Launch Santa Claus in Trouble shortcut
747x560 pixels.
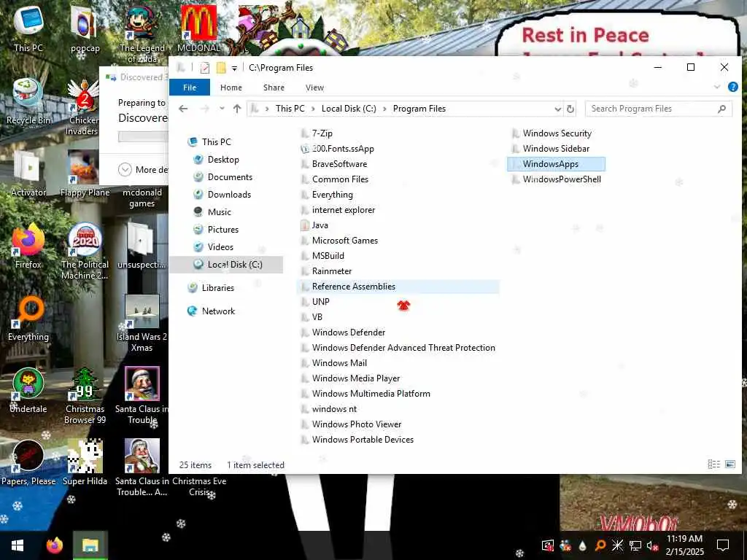click(142, 396)
